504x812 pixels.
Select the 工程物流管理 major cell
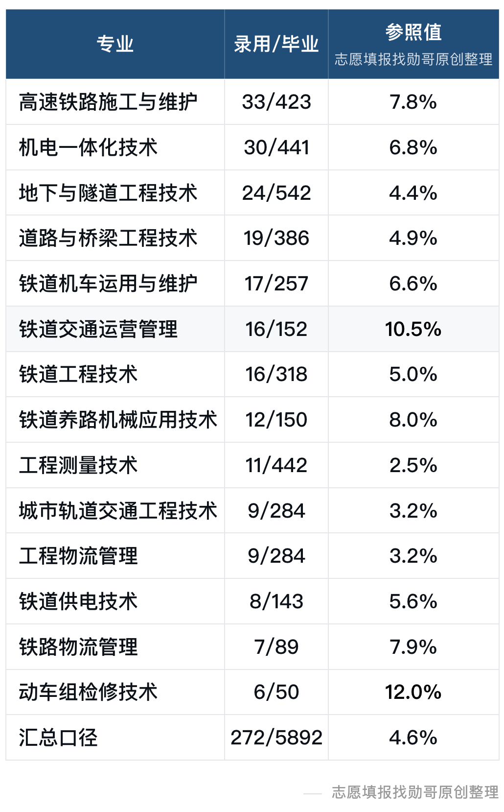point(115,556)
